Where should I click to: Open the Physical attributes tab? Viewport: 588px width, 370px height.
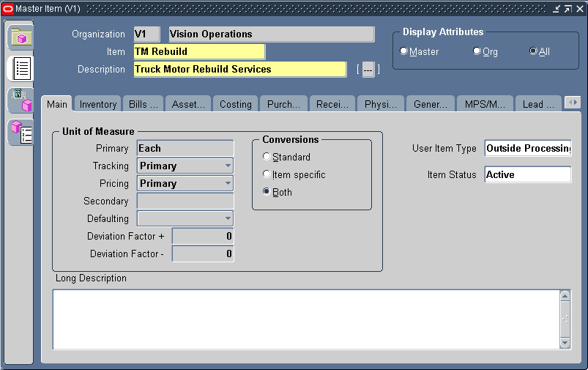pyautogui.click(x=381, y=104)
